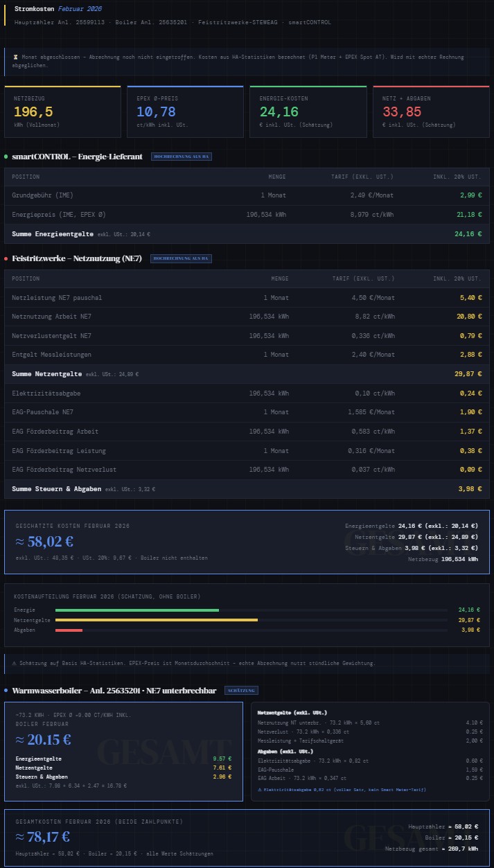
Task: Click the green dot beside smartCONTROL heading
Action: [6, 157]
